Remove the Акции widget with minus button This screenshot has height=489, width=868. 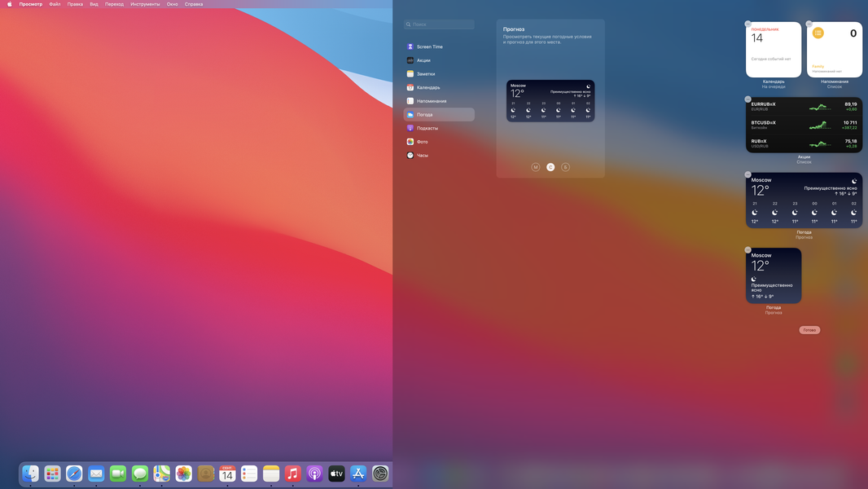(x=747, y=99)
